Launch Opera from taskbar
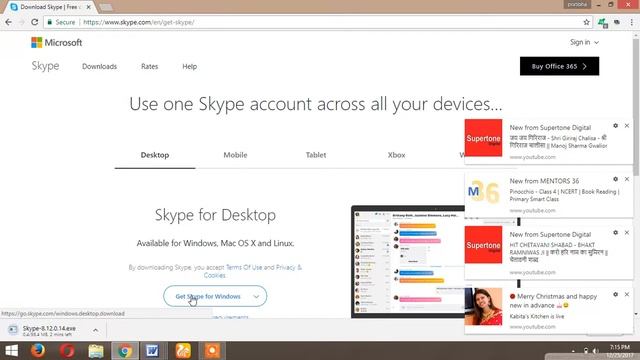640x360 pixels. pos(67,351)
